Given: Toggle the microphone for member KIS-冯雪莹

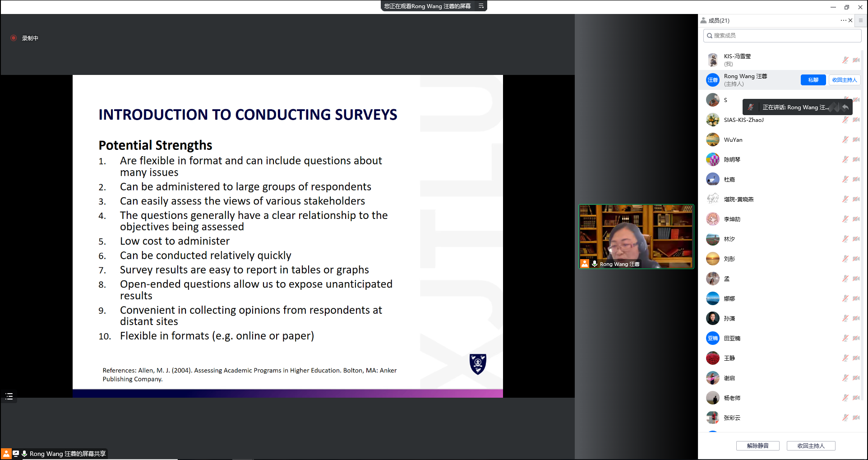Looking at the screenshot, I should click(845, 60).
